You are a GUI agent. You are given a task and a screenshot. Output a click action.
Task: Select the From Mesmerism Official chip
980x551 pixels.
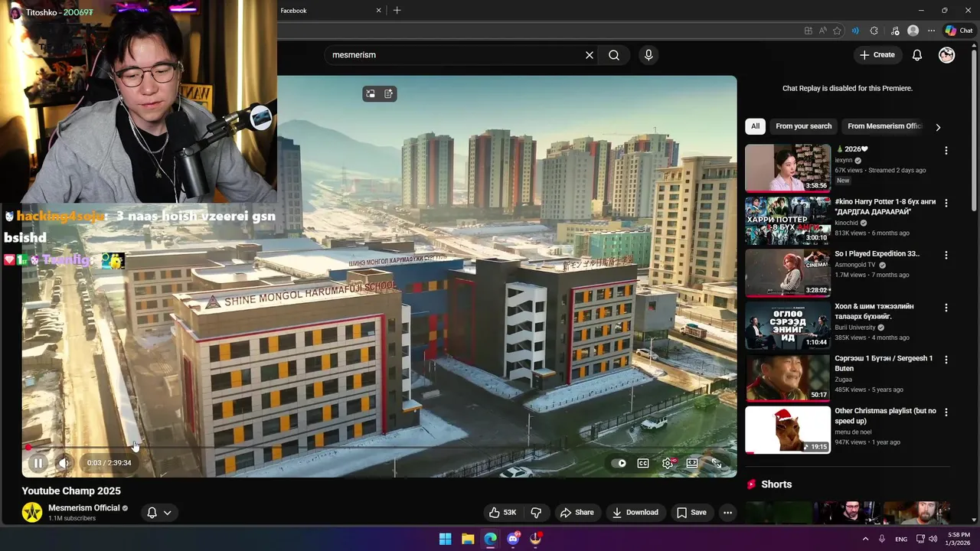click(884, 126)
